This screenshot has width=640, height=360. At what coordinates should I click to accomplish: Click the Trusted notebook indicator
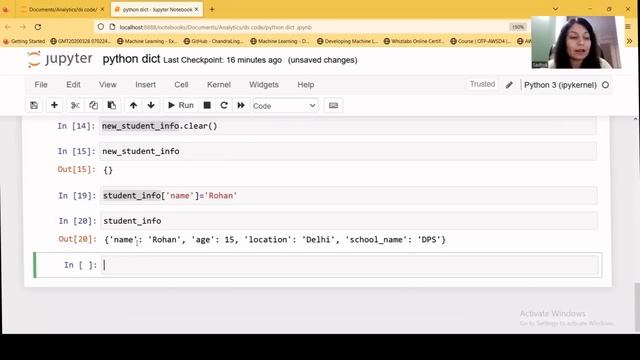point(482,84)
